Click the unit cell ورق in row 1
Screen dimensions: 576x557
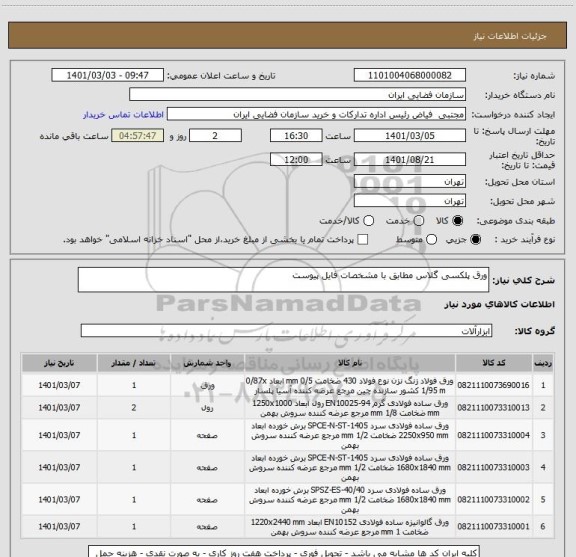207,385
